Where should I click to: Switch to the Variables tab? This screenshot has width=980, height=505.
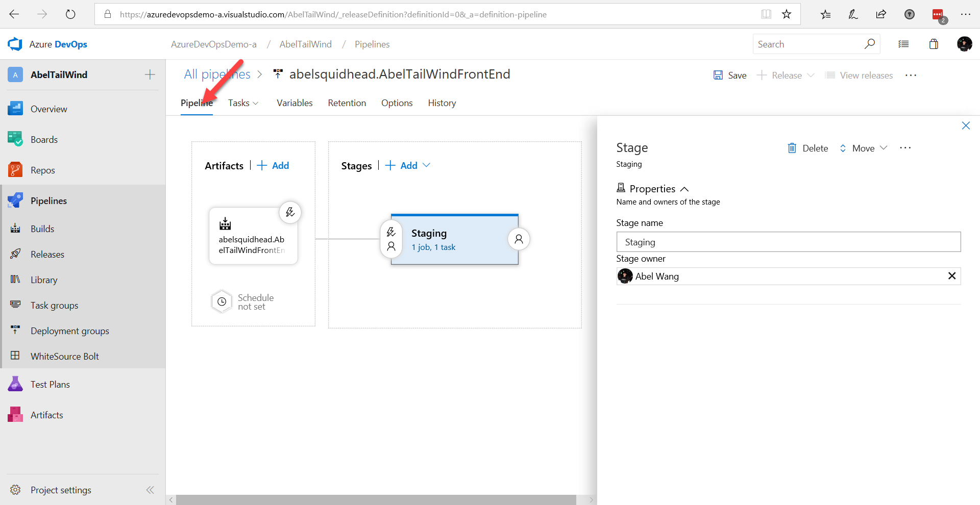pyautogui.click(x=295, y=103)
